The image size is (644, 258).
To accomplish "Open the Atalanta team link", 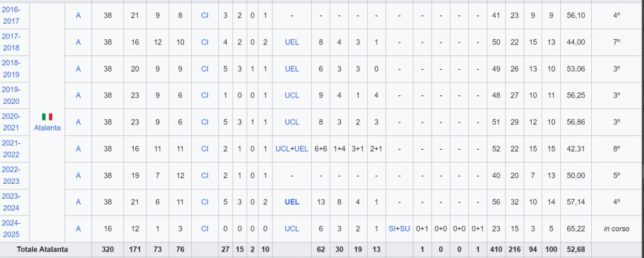I will click(x=47, y=128).
